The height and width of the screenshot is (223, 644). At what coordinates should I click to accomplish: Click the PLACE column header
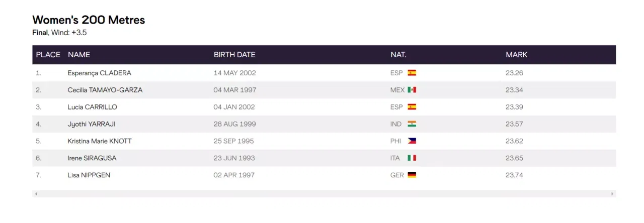[x=48, y=55]
